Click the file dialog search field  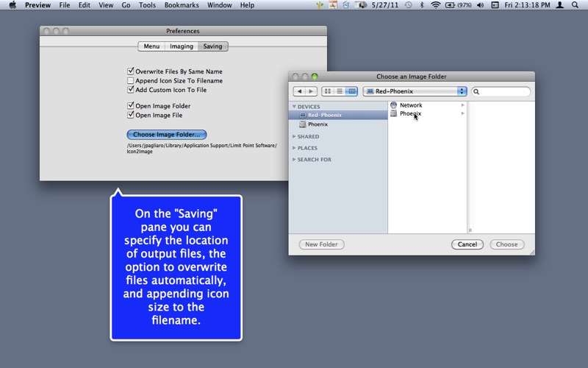click(x=501, y=91)
